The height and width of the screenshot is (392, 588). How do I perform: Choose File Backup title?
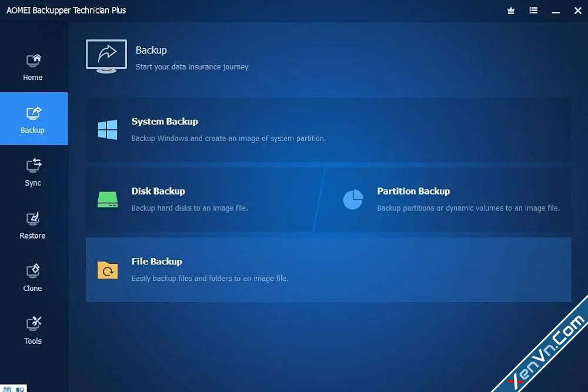click(x=157, y=261)
